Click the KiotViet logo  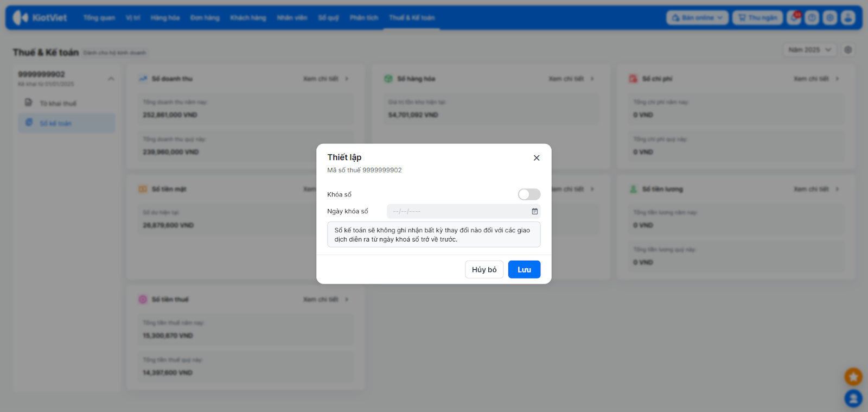(x=40, y=18)
